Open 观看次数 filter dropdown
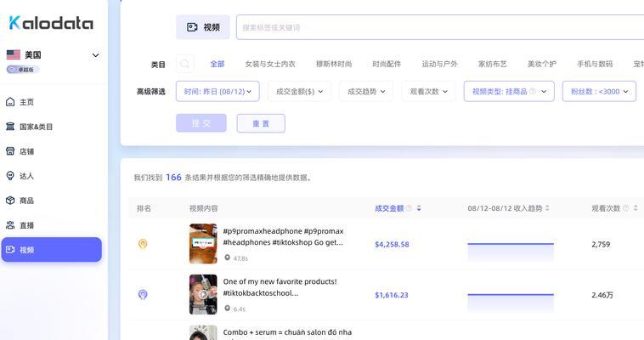The width and height of the screenshot is (644, 340). click(428, 91)
